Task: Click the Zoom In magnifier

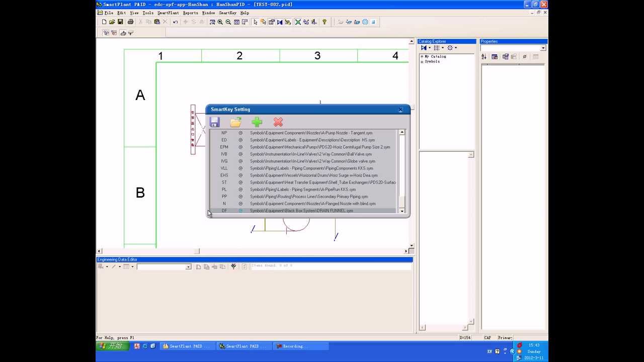Action: click(220, 22)
